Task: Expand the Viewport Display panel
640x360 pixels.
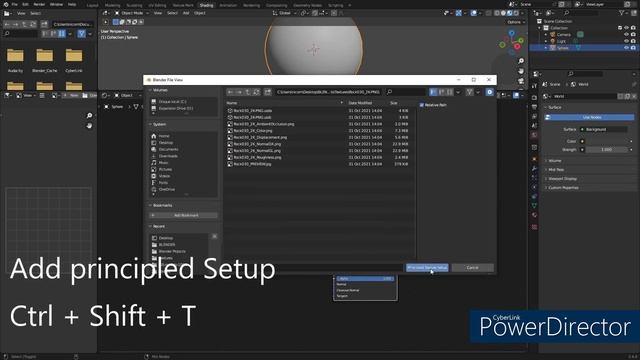Action: (x=562, y=179)
